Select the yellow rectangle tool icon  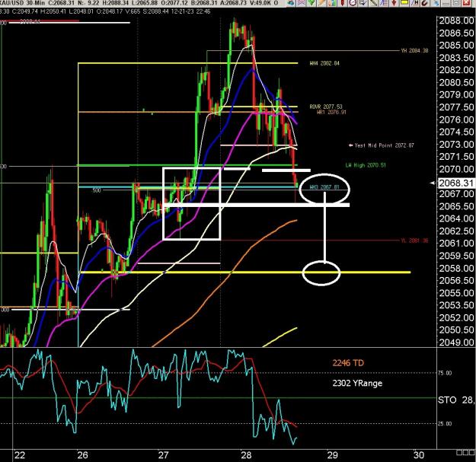(x=404, y=3)
